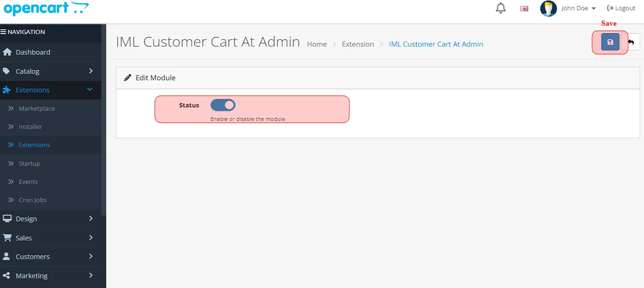
Task: Collapse the Extensions menu chevron
Action: [90, 89]
